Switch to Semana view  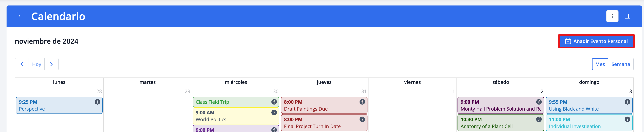(621, 64)
